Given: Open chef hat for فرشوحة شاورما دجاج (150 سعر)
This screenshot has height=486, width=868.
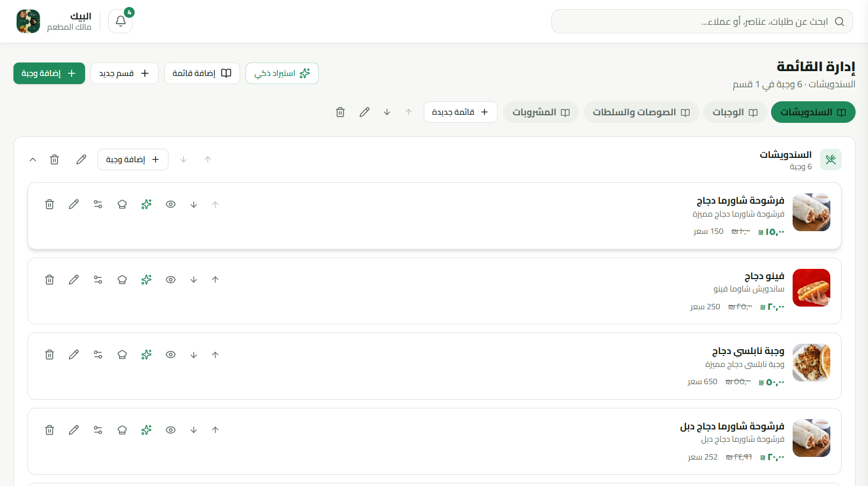Looking at the screenshot, I should coord(122,204).
